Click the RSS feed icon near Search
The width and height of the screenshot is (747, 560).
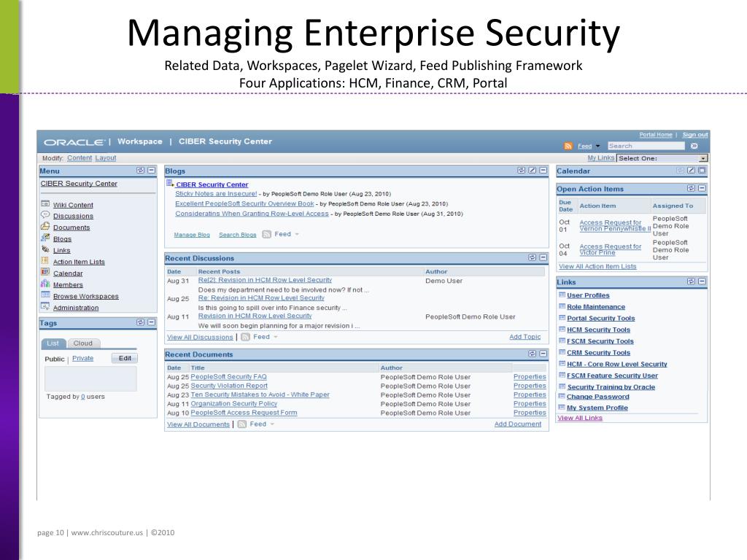568,146
